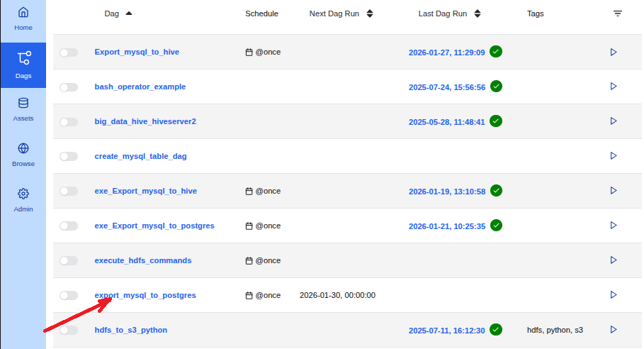Trigger create_mysql_table_dag with play icon
644x349 pixels.
614,156
